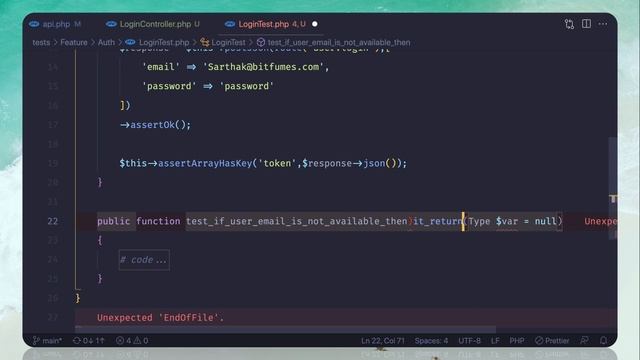Open the source control changes icon
This screenshot has width=640, height=360.
click(569, 24)
